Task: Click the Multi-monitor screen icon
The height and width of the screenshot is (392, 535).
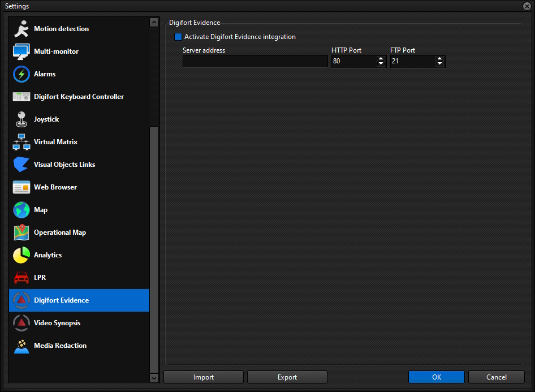Action: coord(21,51)
